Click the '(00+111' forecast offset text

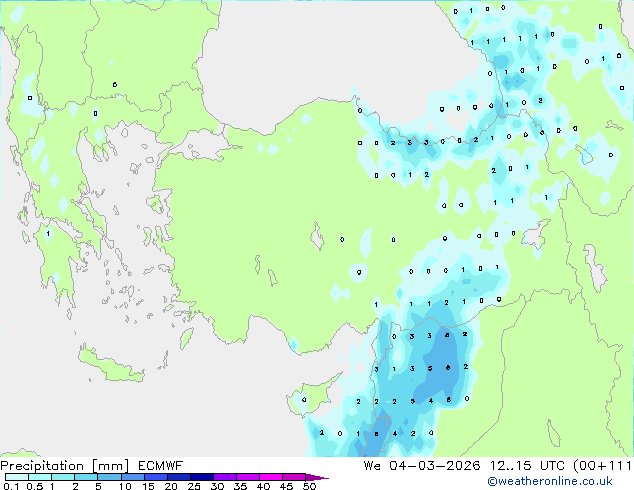(603, 466)
